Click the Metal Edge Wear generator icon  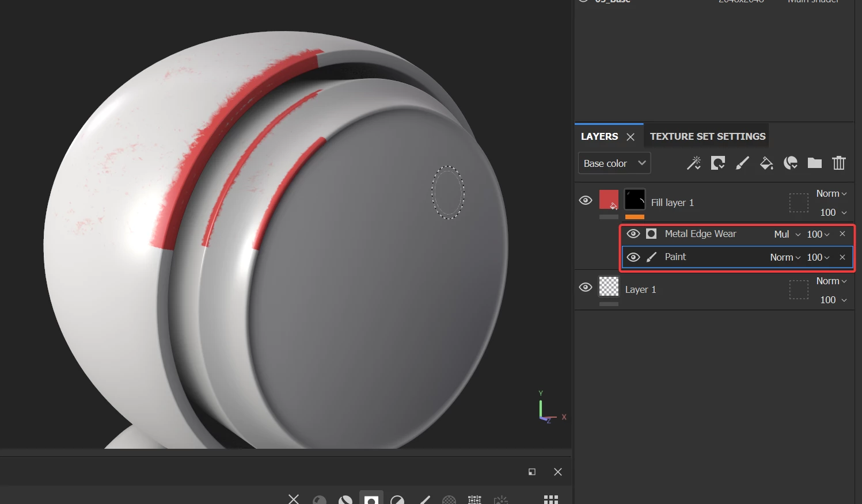[651, 234]
